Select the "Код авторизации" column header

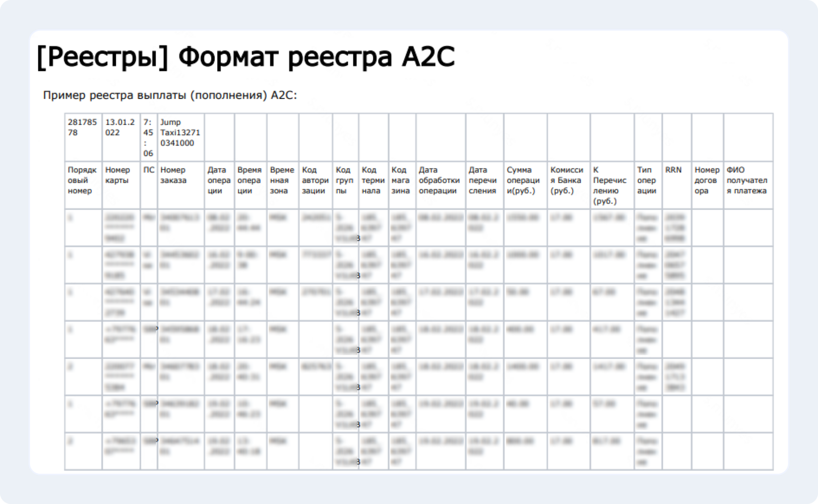tap(315, 180)
